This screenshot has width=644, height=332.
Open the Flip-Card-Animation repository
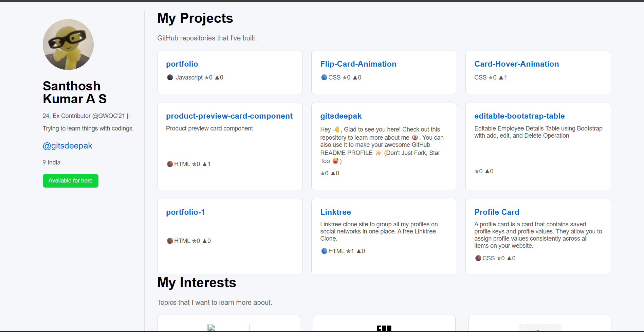click(358, 64)
